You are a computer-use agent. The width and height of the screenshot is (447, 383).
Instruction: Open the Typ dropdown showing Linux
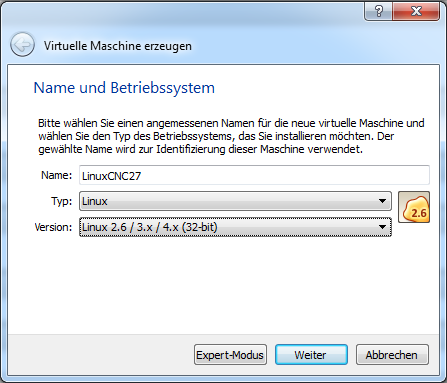tap(235, 201)
